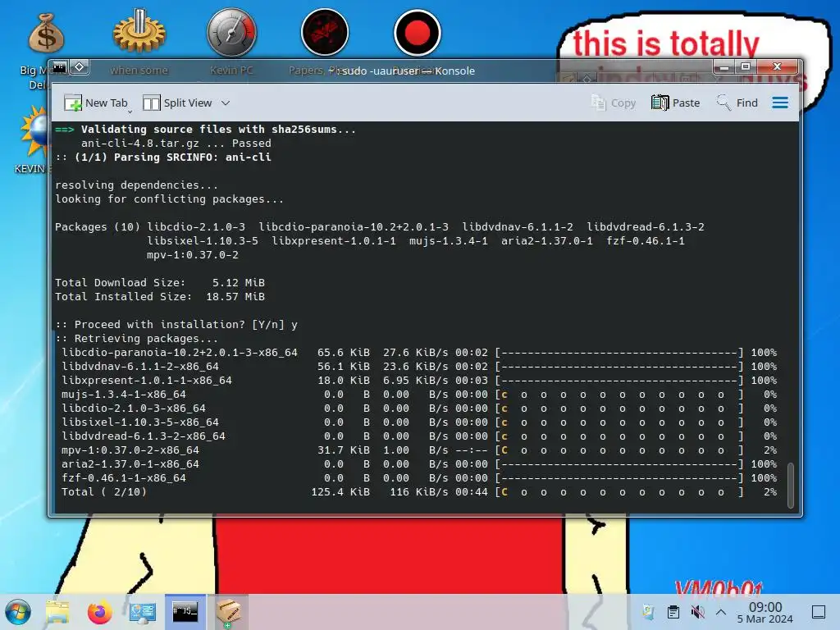The width and height of the screenshot is (840, 630).
Task: Expand the hidden system tray icons arrow
Action: tap(721, 612)
